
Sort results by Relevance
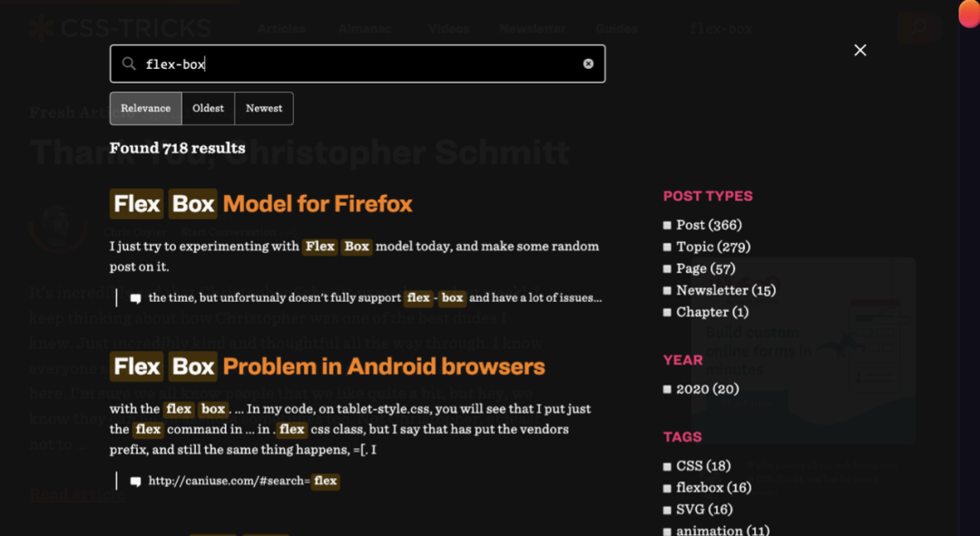point(145,109)
